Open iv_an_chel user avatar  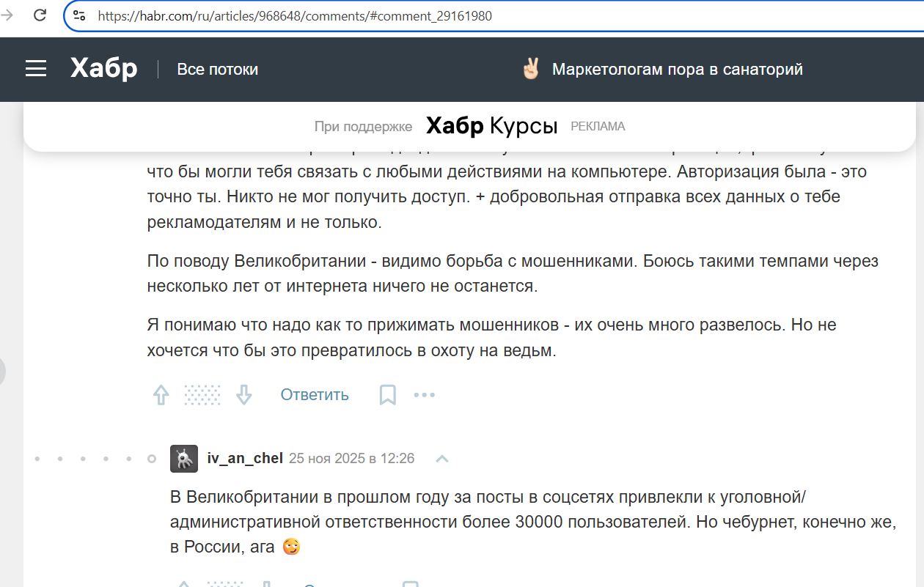click(x=184, y=459)
